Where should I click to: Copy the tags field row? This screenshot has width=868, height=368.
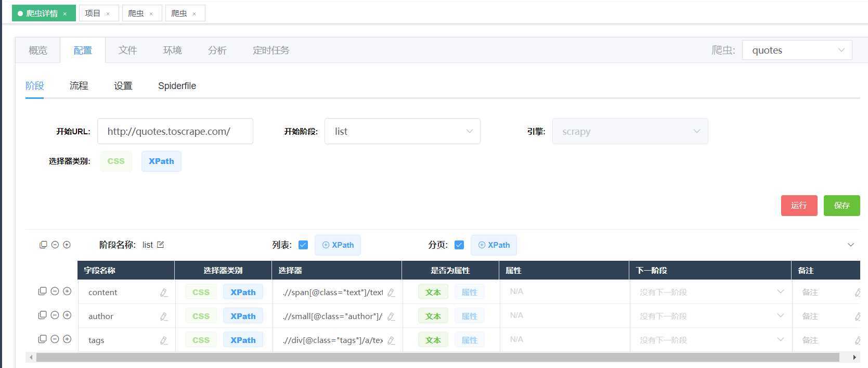[x=43, y=339]
